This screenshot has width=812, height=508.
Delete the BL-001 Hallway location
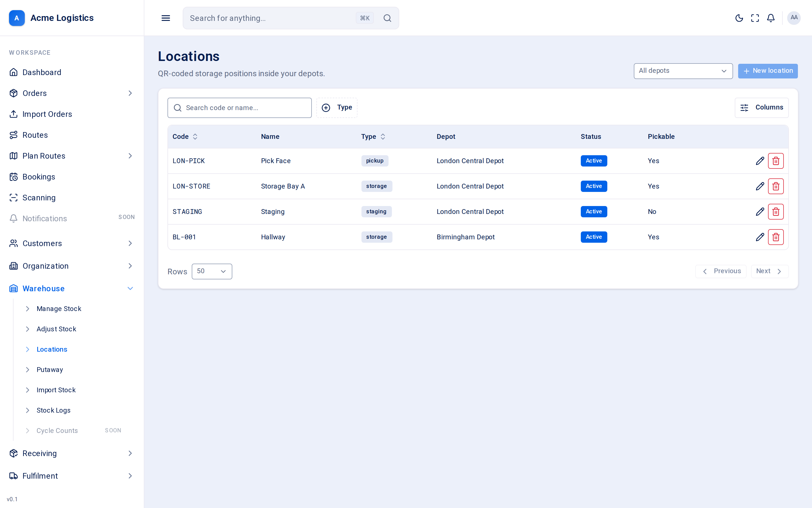click(x=776, y=237)
